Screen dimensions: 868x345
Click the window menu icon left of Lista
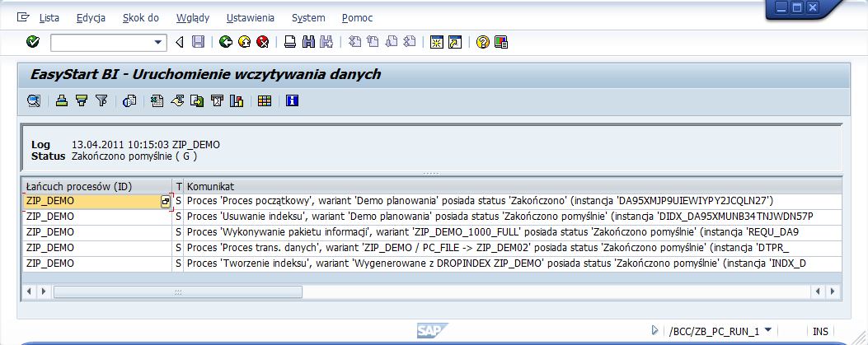pyautogui.click(x=23, y=17)
